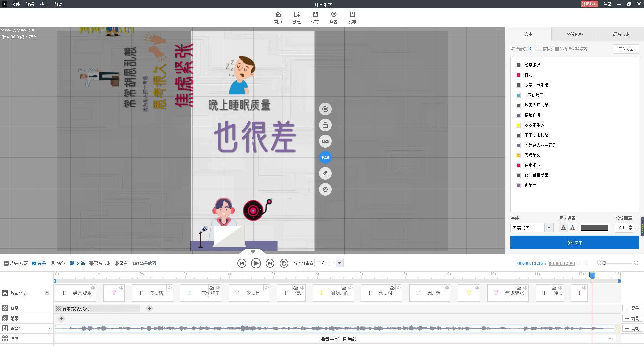The image size is (644, 346).
Task: Click the 段落间隔 0.1 input field
Action: coord(622,228)
